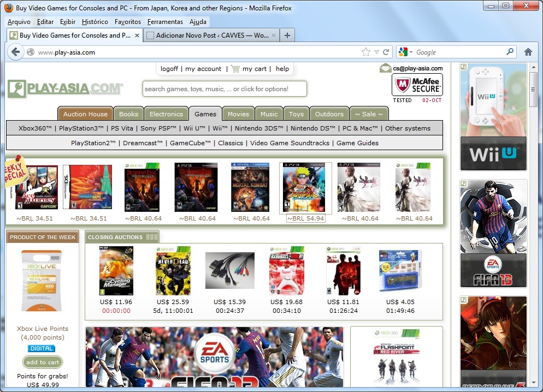Open the URL history dropdown arrow
Viewport: 543px width, 392px height.
(376, 52)
